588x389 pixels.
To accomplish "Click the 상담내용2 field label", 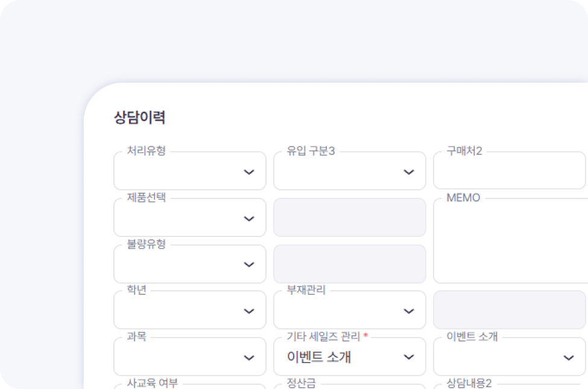I will pos(469,383).
